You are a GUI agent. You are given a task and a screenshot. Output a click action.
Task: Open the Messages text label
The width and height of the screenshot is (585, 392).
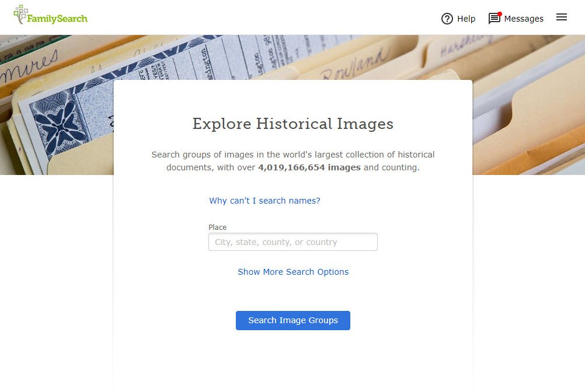(x=524, y=19)
